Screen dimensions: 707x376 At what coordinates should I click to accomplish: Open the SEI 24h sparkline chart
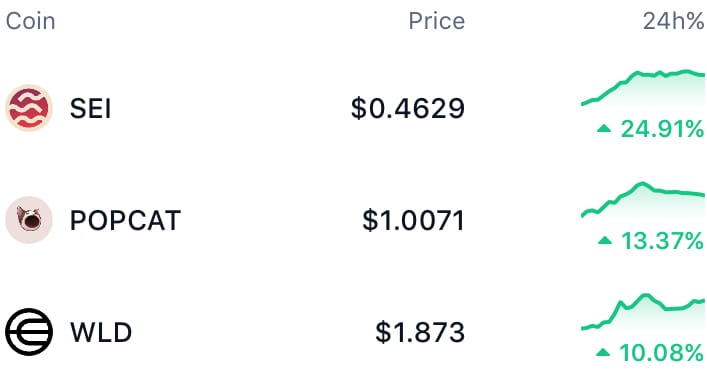pos(643,87)
